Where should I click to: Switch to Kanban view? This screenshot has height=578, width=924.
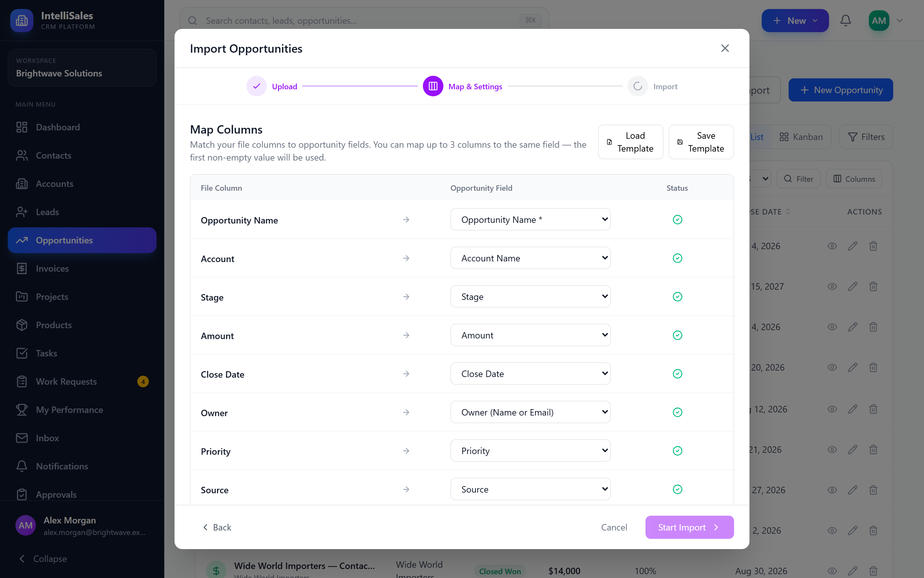pos(801,137)
